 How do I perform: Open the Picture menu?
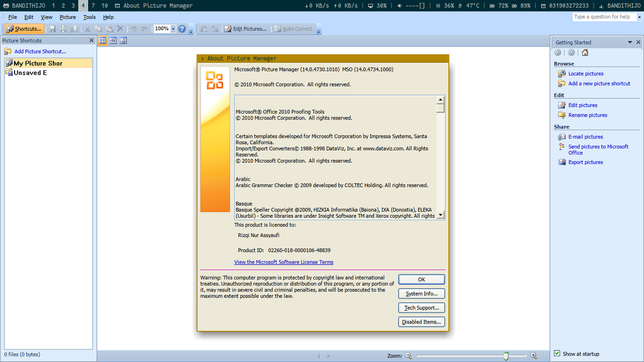(x=68, y=17)
